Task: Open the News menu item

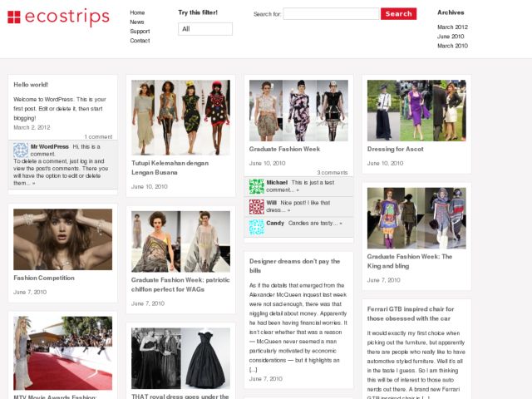Action: tap(137, 22)
